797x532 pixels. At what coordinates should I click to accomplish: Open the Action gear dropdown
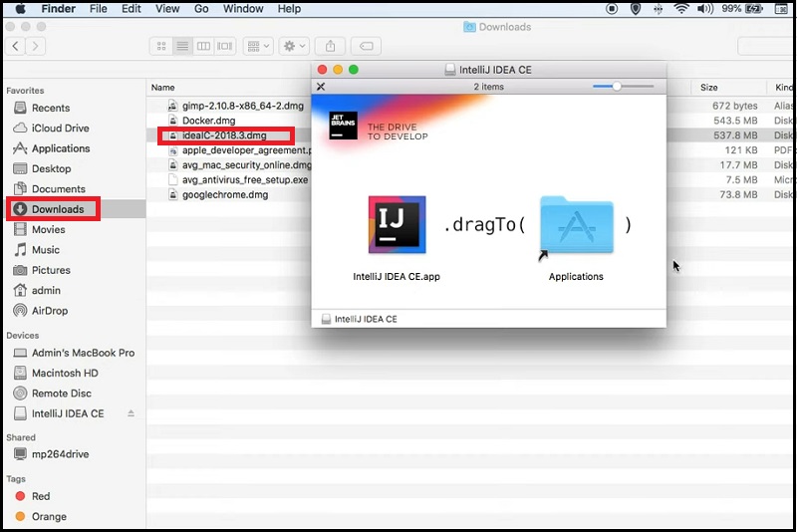click(x=295, y=47)
